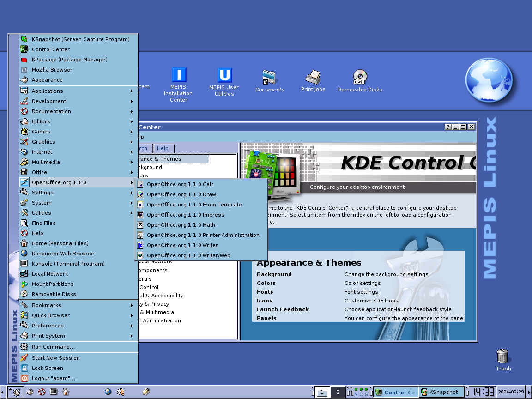Click the Launch Feedback link
Image resolution: width=532 pixels, height=399 pixels.
point(283,309)
